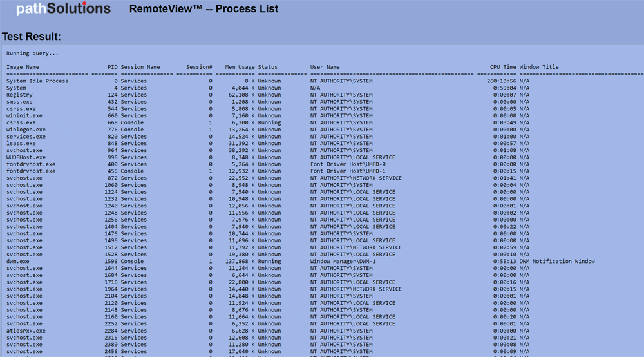Screen dimensions: 644x357
Task: Select the Window Title column header
Action: 539,67
